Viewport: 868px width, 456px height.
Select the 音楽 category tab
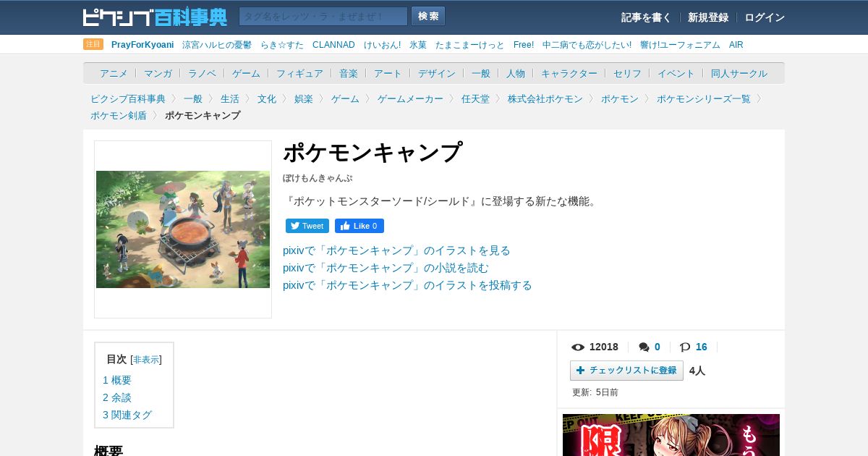coord(349,73)
